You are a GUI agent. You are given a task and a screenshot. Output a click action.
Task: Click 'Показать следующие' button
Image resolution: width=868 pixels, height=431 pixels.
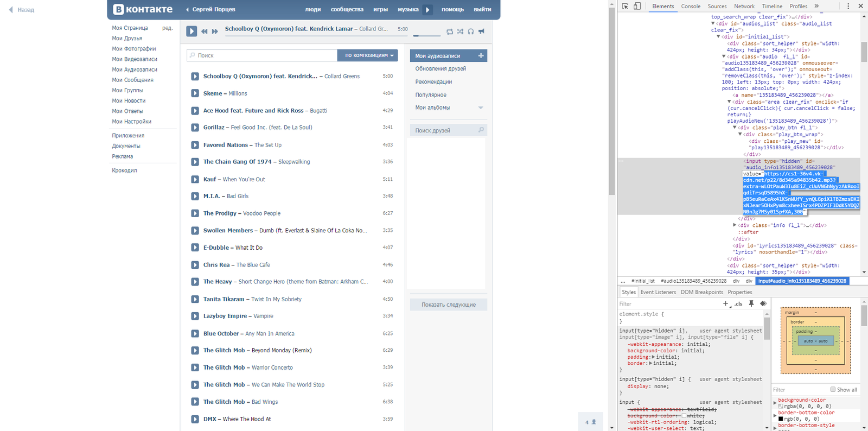[x=449, y=305]
